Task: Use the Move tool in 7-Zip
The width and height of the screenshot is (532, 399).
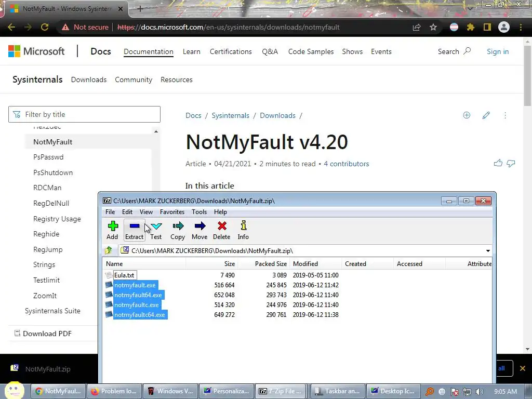Action: coord(199,230)
